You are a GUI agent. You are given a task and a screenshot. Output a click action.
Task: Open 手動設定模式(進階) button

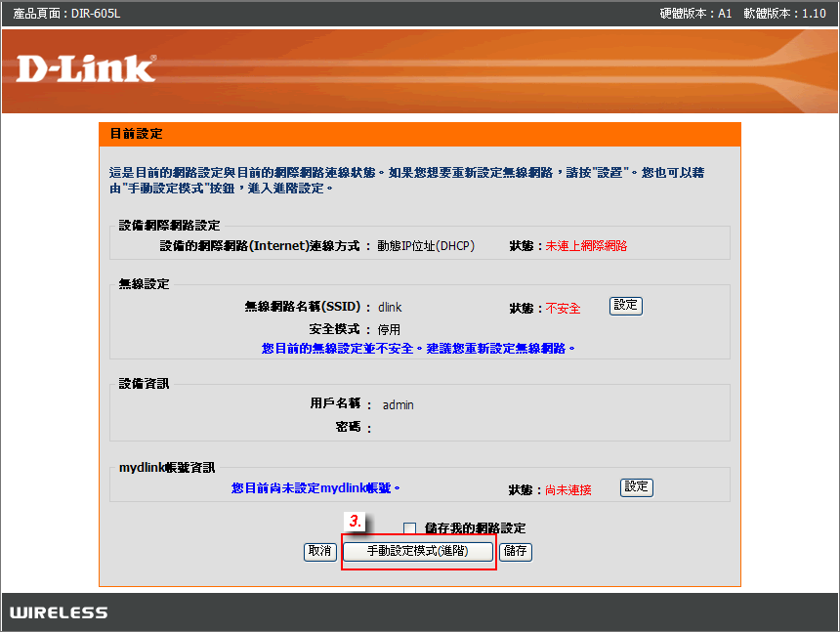click(418, 551)
